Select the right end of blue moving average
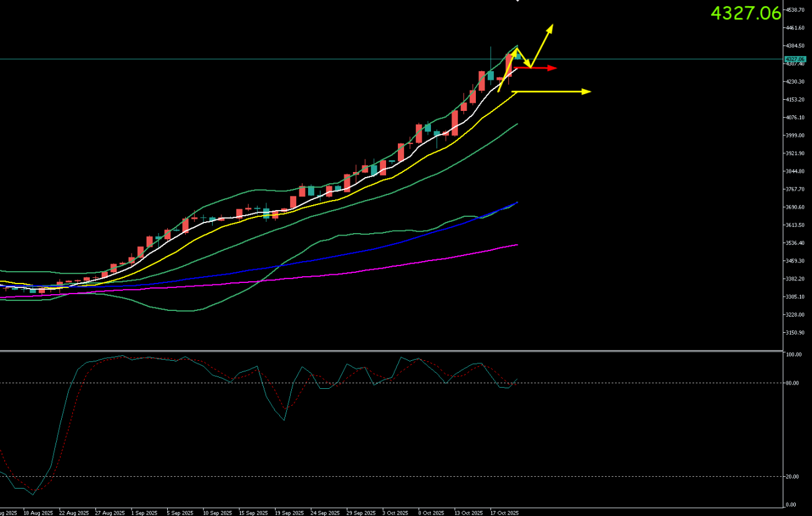This screenshot has height=516, width=812. point(516,203)
